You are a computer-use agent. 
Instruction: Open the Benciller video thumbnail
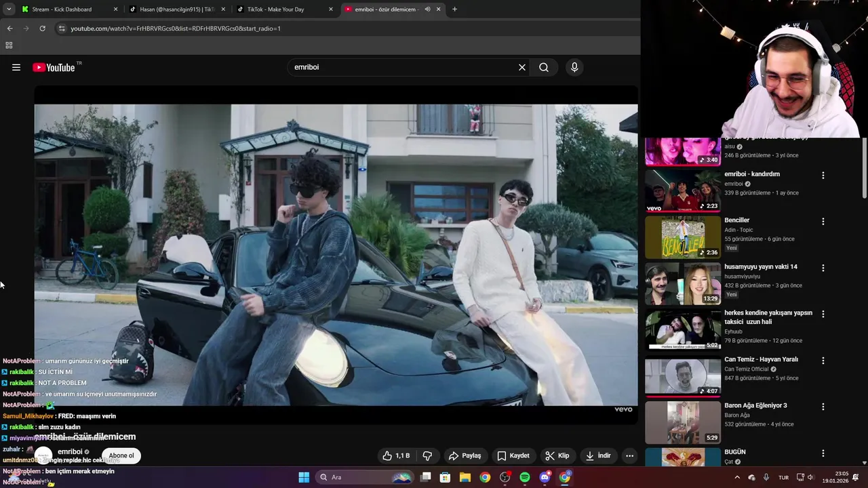tap(683, 237)
